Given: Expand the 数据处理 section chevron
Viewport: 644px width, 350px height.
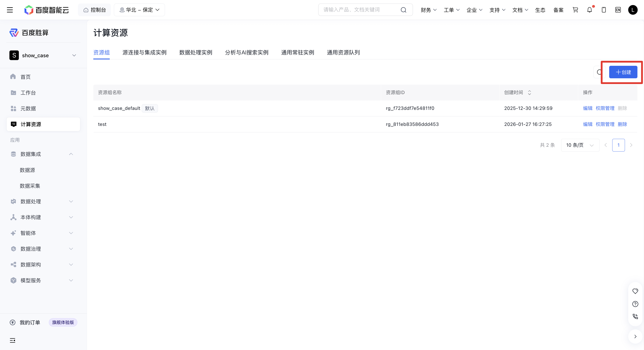Looking at the screenshot, I should point(71,201).
